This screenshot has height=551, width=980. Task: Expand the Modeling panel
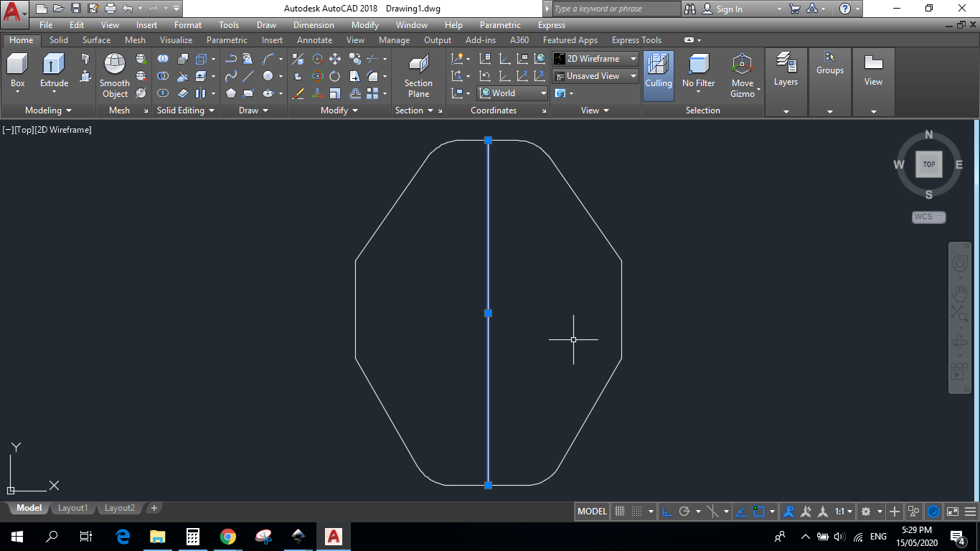click(48, 110)
